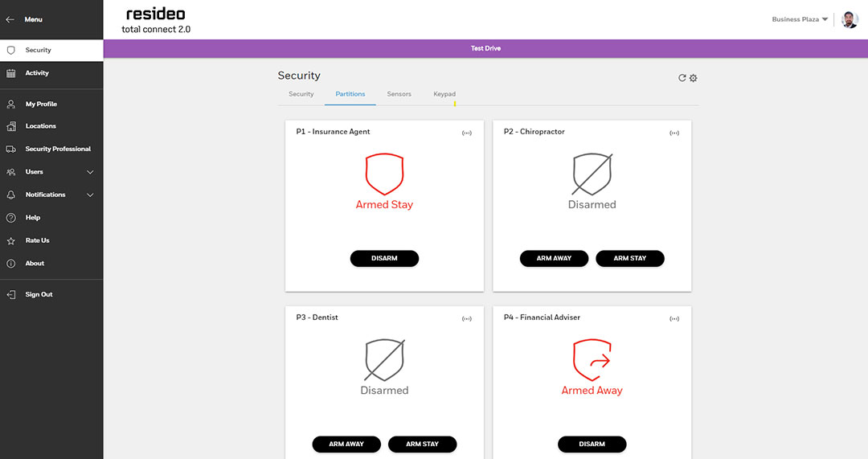Click the Notifications bell icon

click(x=10, y=195)
